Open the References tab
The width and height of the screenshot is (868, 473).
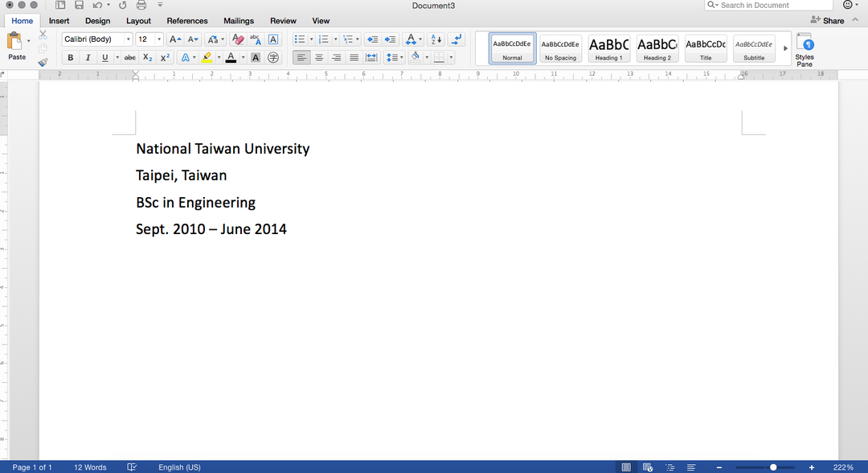coord(187,21)
